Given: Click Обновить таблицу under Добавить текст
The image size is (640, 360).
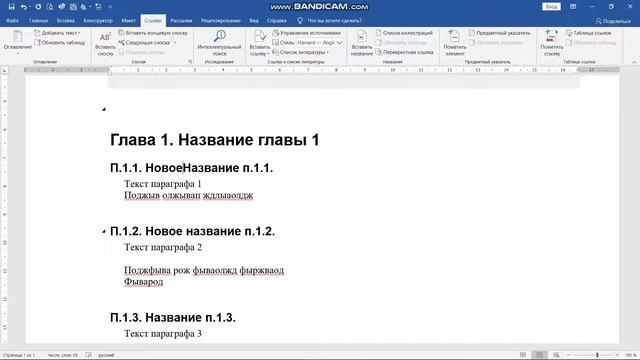Looking at the screenshot, I should pos(60,42).
